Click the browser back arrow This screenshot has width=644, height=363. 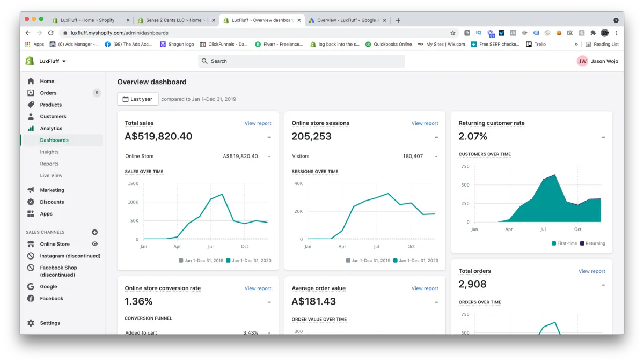click(28, 33)
